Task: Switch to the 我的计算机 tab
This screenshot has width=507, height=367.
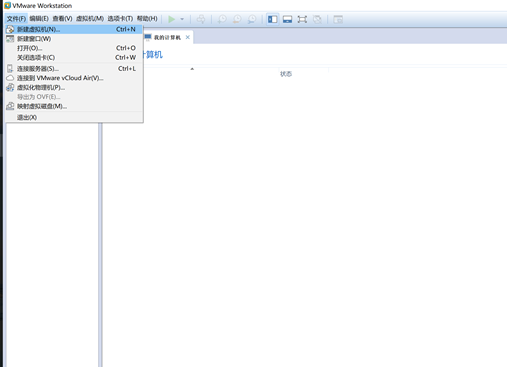Action: click(x=167, y=37)
